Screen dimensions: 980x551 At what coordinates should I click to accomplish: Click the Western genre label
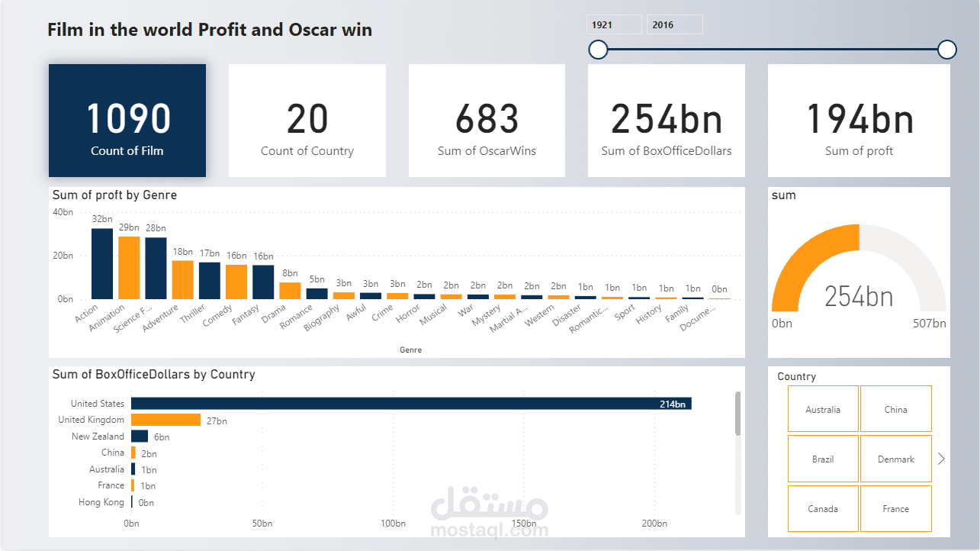[x=540, y=314]
